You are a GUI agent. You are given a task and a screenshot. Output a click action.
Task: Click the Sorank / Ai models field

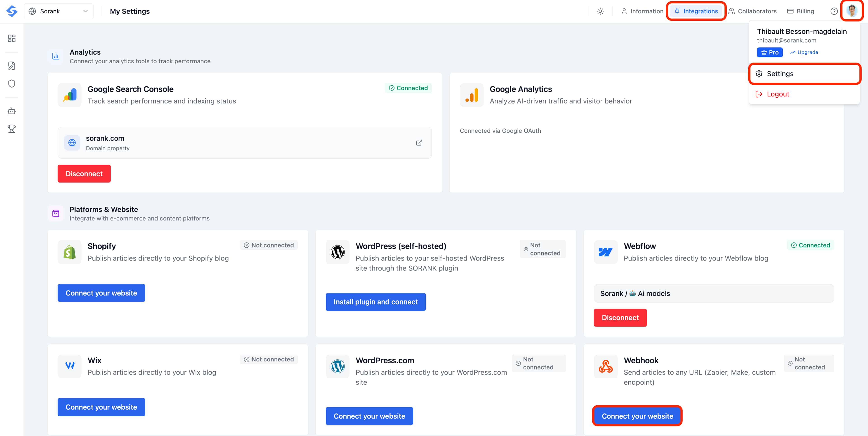point(714,293)
